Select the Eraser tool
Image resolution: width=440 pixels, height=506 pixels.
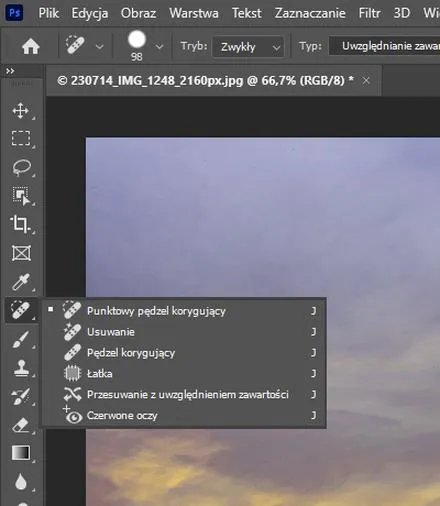21,425
